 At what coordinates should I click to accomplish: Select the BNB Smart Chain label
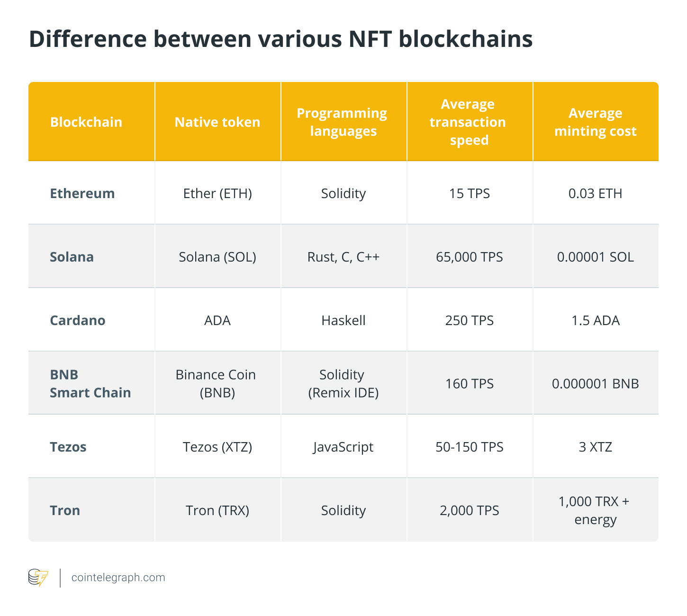pos(90,383)
